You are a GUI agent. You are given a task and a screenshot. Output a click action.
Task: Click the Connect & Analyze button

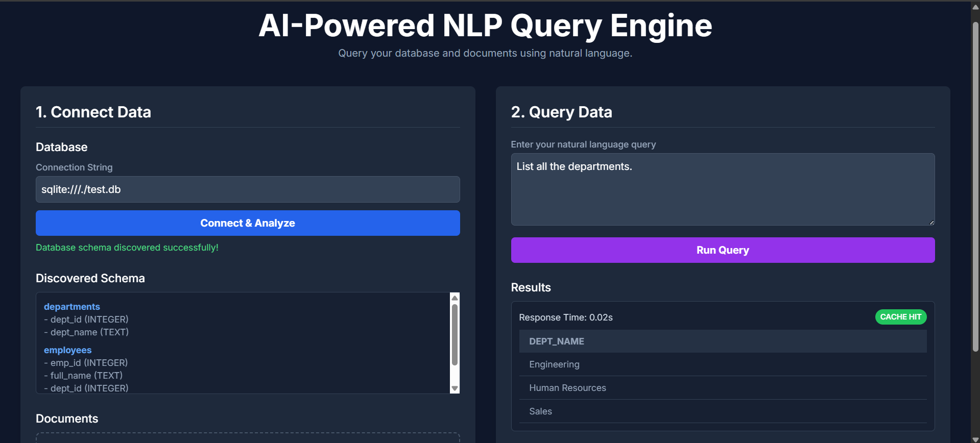(x=248, y=223)
